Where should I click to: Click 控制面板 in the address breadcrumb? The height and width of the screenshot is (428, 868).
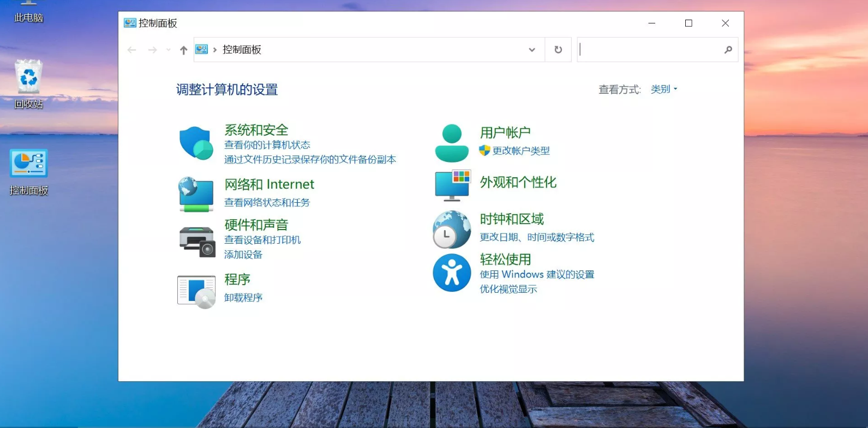(x=242, y=50)
